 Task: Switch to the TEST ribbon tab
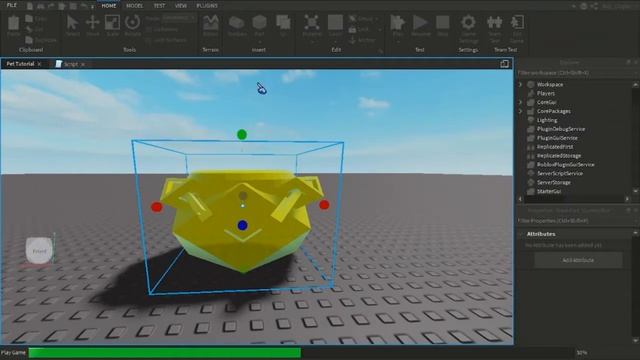click(159, 6)
